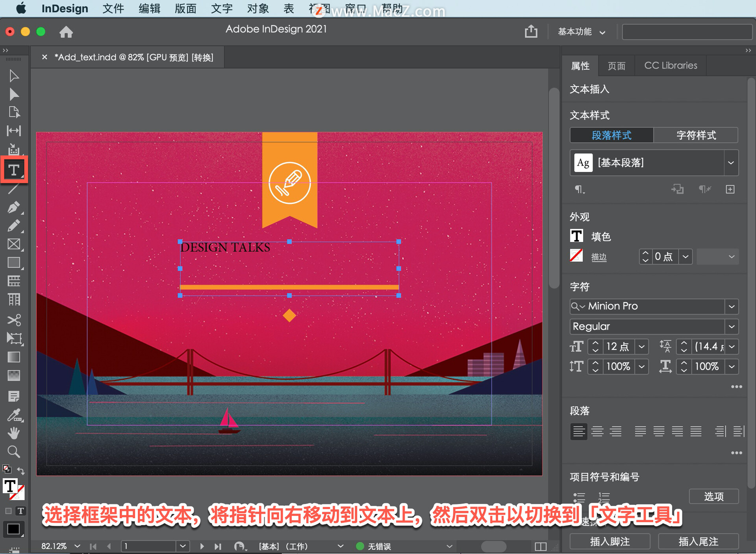Select the Type tool

pyautogui.click(x=14, y=170)
